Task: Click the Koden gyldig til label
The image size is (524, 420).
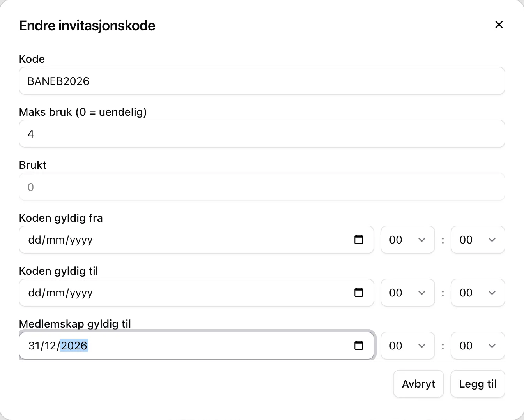Action: (x=58, y=271)
